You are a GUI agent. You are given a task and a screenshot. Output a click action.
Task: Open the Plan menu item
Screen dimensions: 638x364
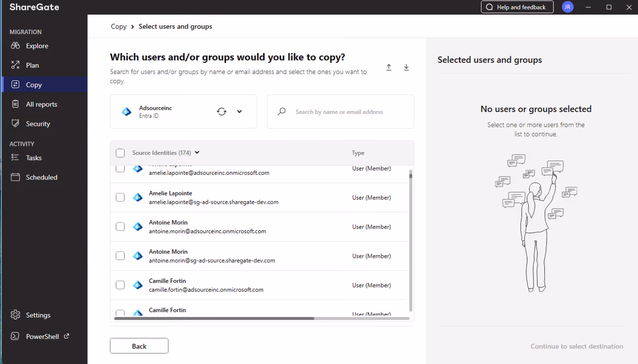[x=45, y=65]
